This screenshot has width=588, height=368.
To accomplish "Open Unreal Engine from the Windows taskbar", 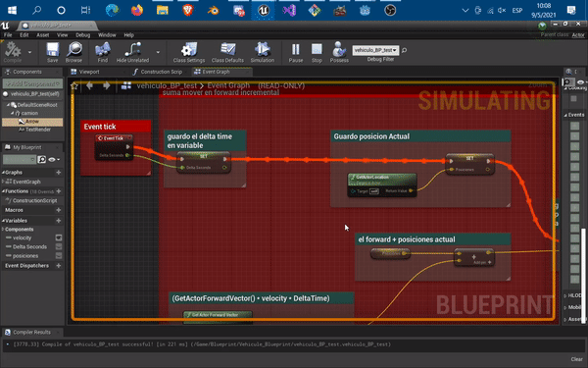I will point(264,10).
